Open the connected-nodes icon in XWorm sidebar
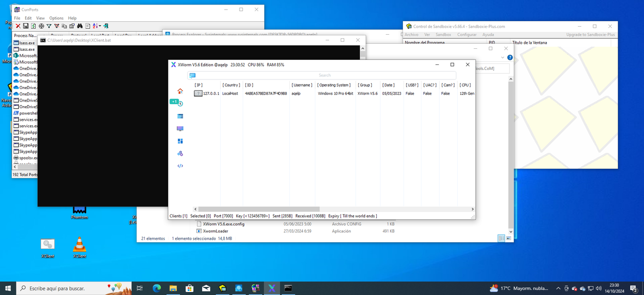 [180, 154]
